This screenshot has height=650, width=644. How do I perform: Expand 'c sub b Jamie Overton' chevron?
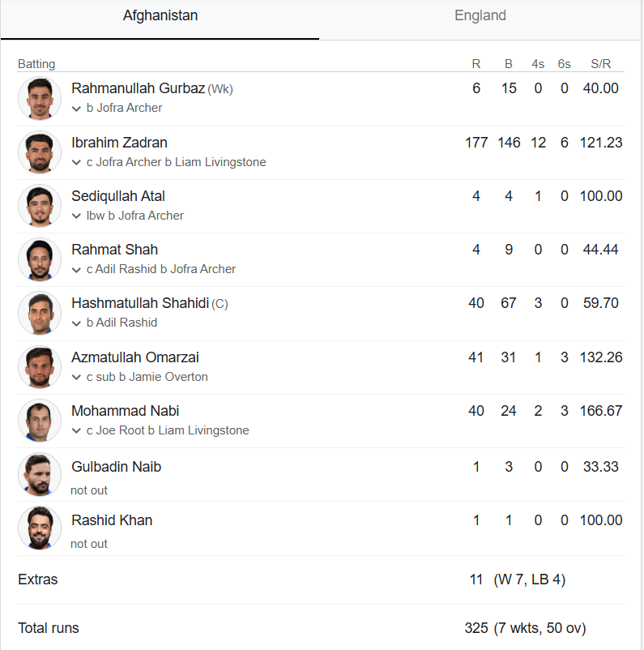tap(76, 377)
